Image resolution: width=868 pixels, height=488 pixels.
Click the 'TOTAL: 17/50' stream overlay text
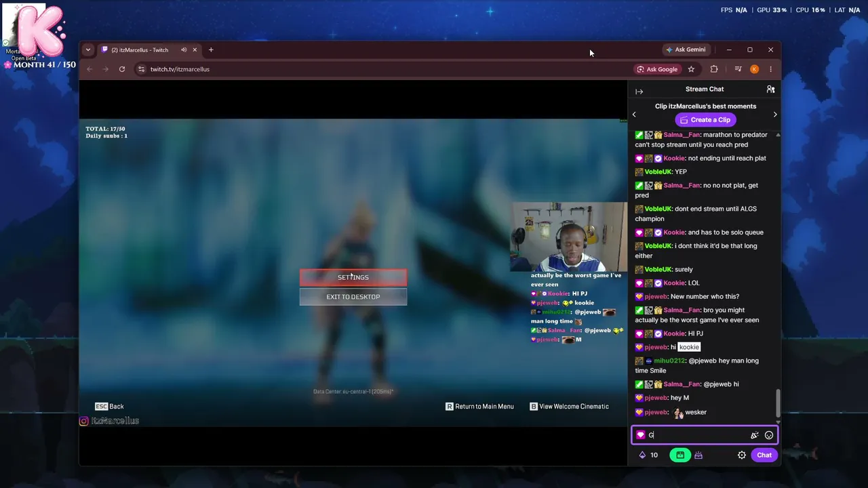tap(105, 129)
